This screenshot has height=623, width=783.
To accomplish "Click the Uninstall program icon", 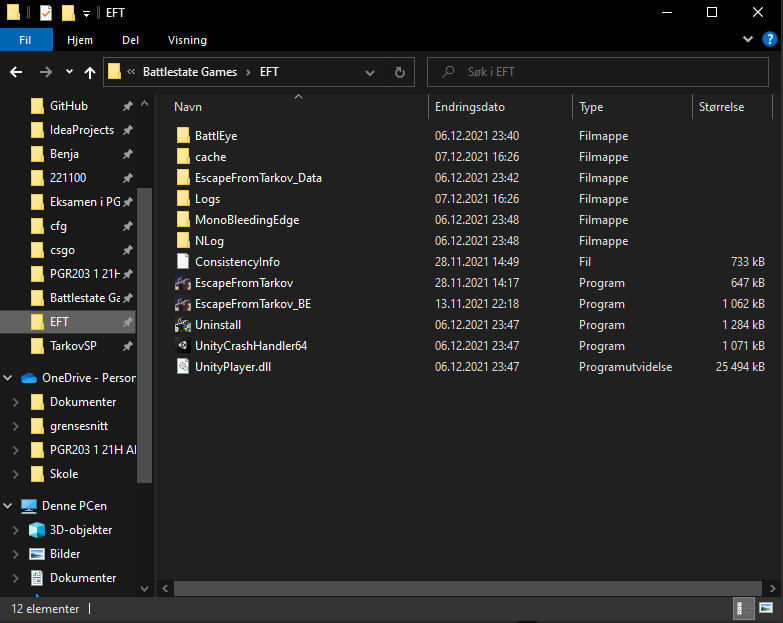I will click(x=183, y=324).
